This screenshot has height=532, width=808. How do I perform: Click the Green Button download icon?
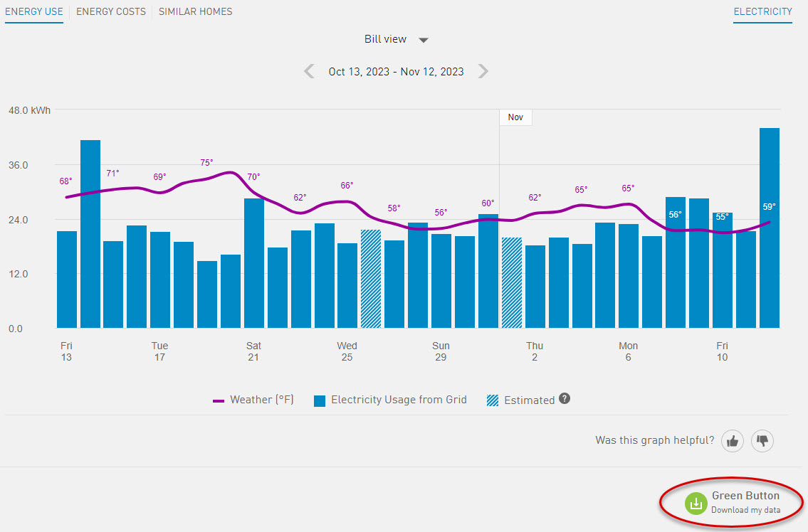point(696,503)
